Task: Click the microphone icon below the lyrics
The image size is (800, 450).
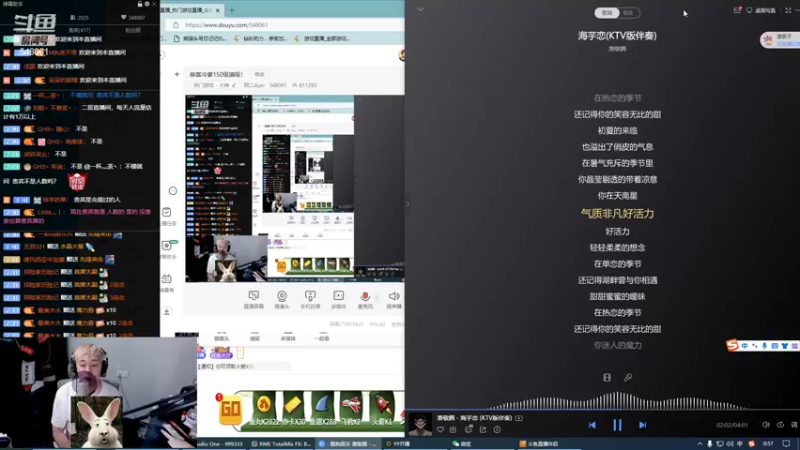Action: 628,378
